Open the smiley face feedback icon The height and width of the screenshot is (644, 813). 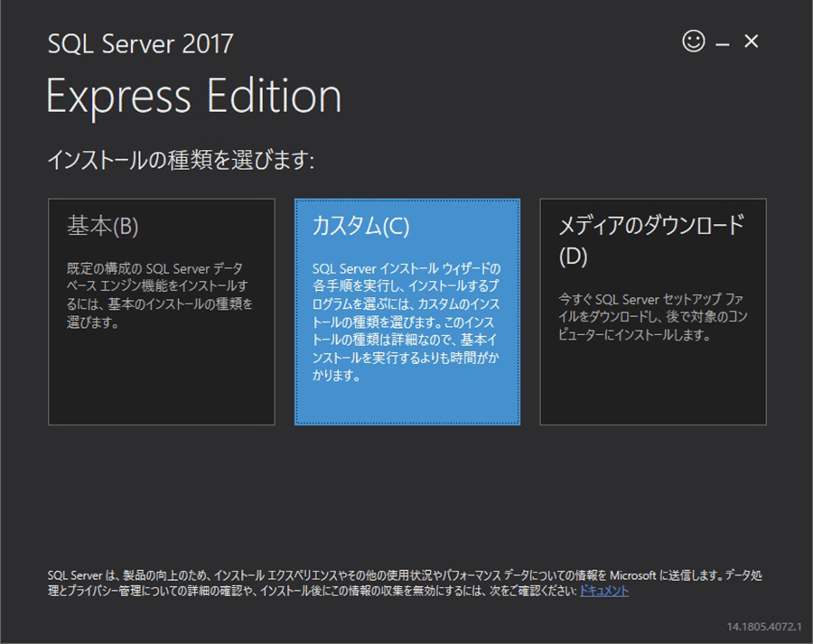[693, 41]
